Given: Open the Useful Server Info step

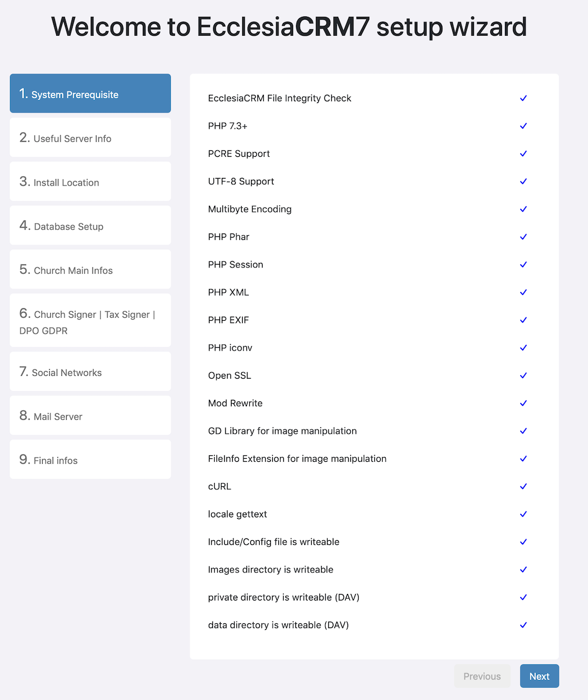Looking at the screenshot, I should pos(90,138).
